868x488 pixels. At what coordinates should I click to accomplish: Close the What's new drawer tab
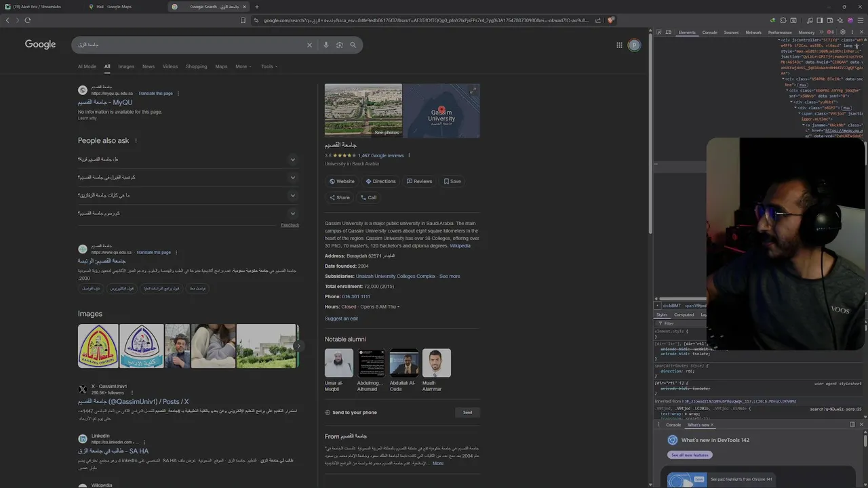[x=712, y=425]
